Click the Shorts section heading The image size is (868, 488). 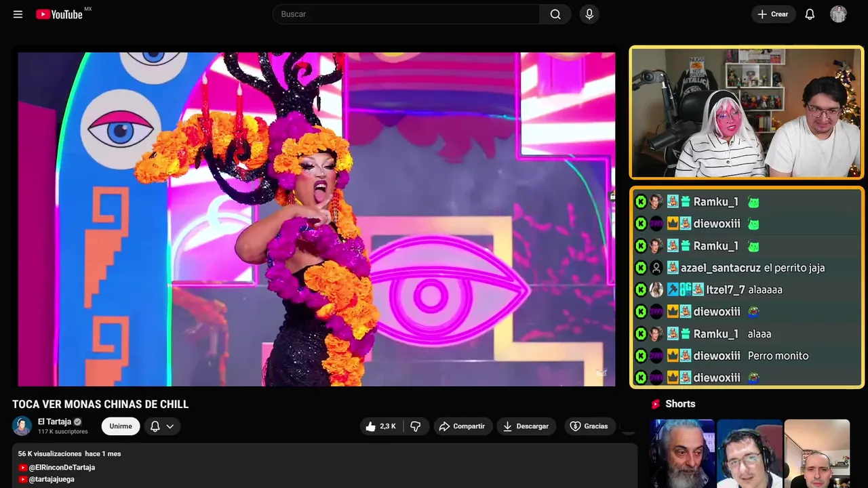coord(680,404)
